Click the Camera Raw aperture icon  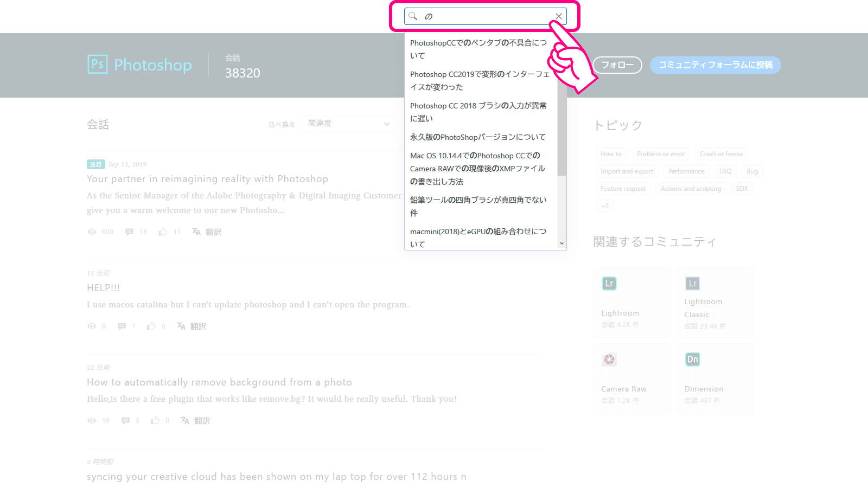pos(609,359)
